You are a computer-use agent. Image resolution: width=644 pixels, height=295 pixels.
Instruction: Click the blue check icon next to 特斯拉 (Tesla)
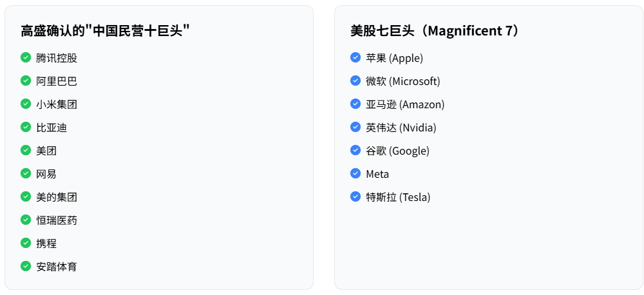tap(355, 196)
